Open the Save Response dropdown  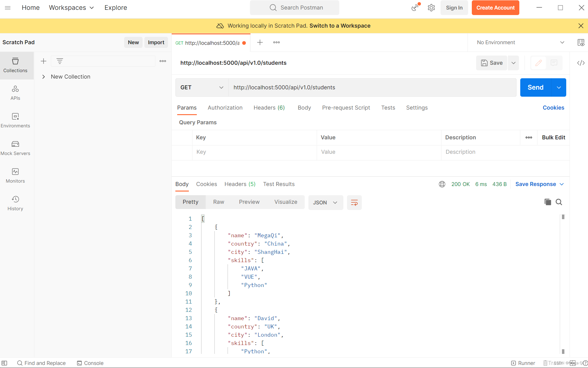click(540, 184)
